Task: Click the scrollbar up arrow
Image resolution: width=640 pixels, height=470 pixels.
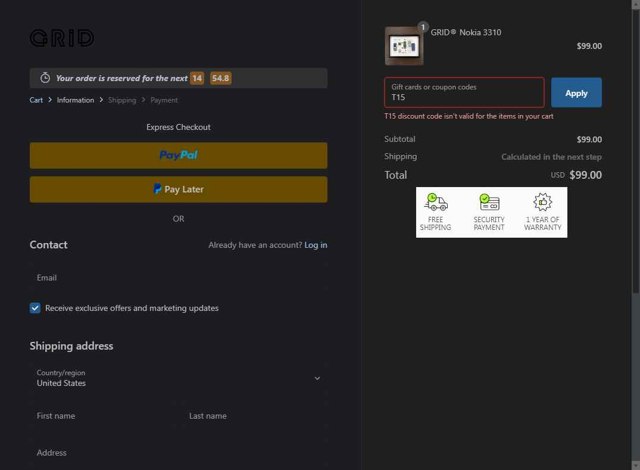Action: point(636,4)
